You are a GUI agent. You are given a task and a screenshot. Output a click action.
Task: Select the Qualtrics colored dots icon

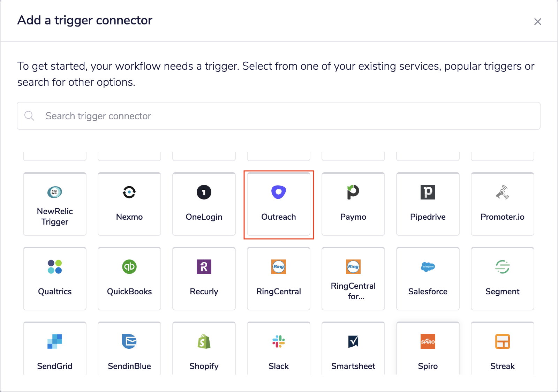click(55, 267)
